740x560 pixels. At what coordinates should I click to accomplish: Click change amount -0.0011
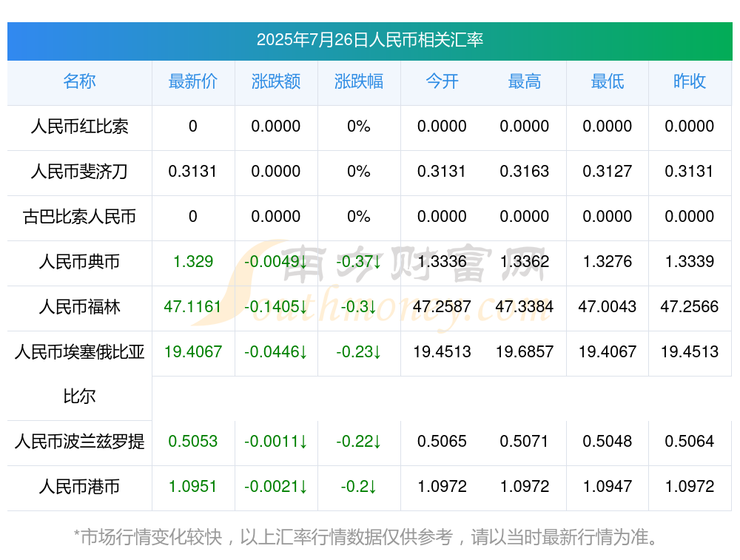point(276,442)
